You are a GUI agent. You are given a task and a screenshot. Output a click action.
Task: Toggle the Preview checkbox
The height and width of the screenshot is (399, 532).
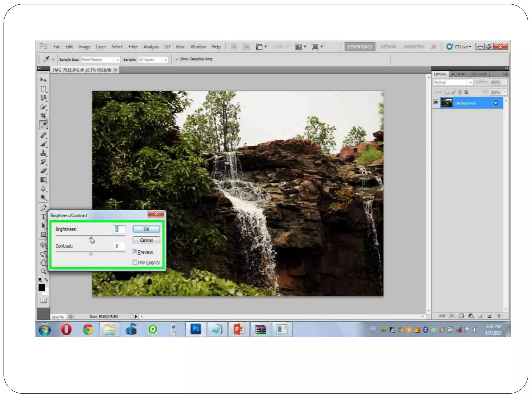135,252
